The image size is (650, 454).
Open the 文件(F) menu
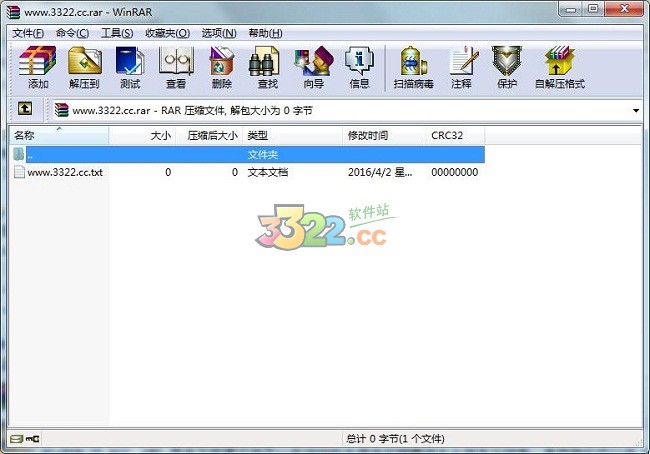pos(28,33)
